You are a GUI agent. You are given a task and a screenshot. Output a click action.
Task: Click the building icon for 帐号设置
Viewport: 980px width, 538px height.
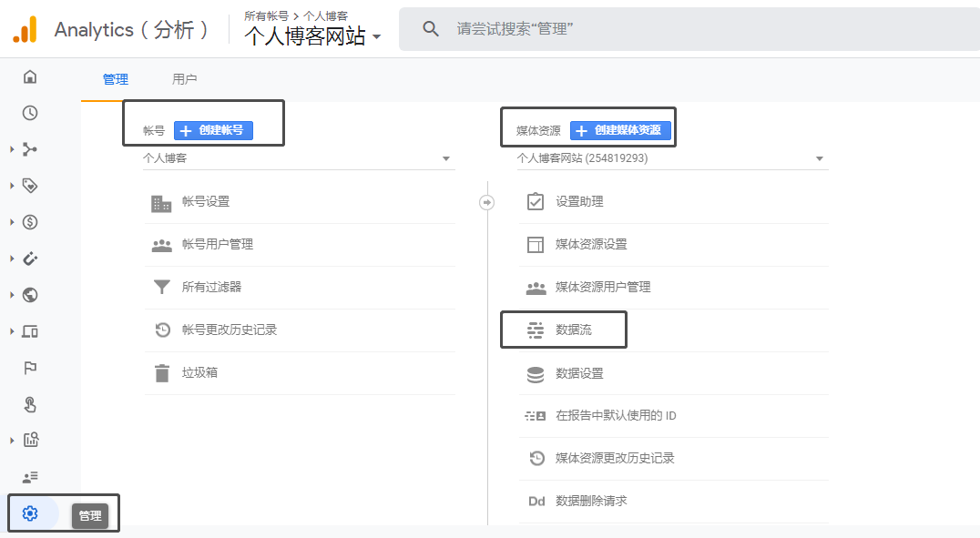coord(161,202)
